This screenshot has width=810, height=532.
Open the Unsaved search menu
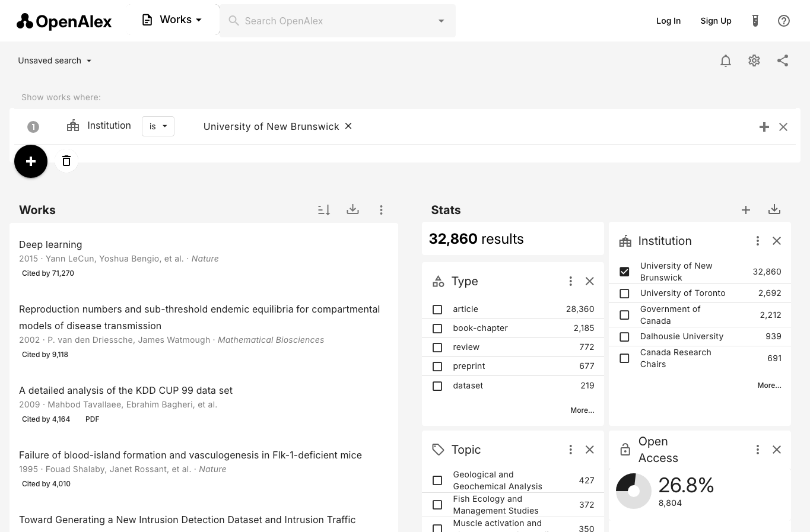(x=55, y=60)
